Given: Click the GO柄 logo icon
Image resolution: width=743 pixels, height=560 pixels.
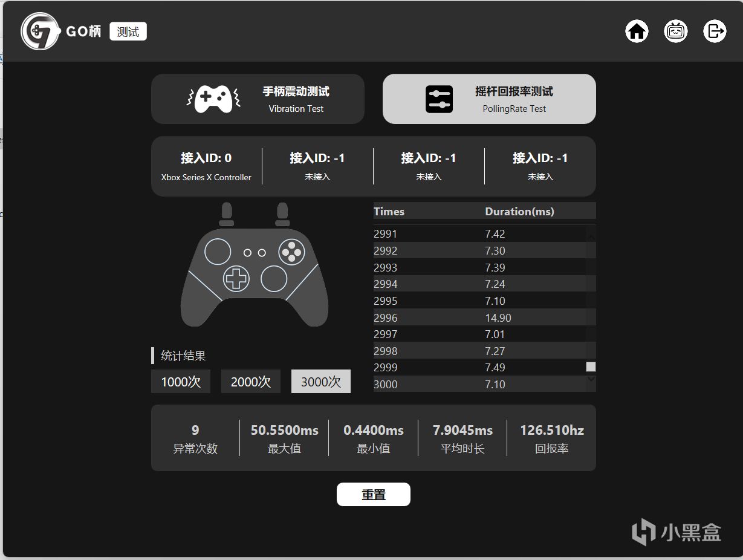Looking at the screenshot, I should (40, 31).
